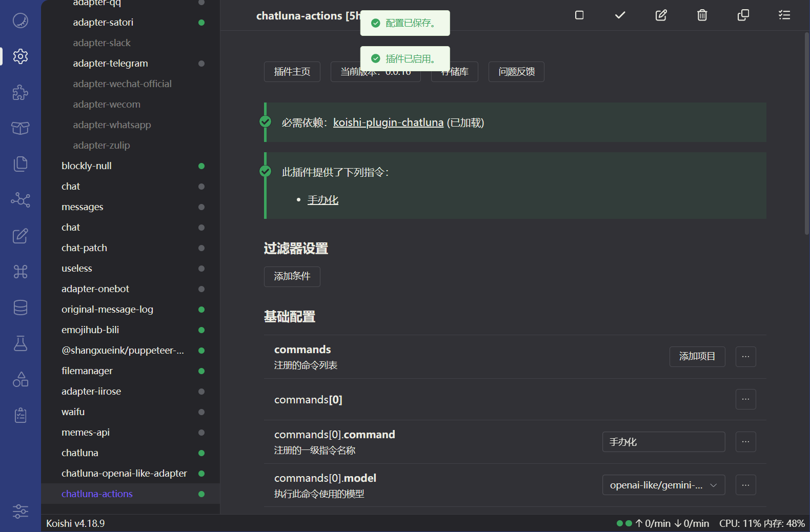810x532 pixels.
Task: Open the plugin market puzzle icon
Action: coord(21,92)
